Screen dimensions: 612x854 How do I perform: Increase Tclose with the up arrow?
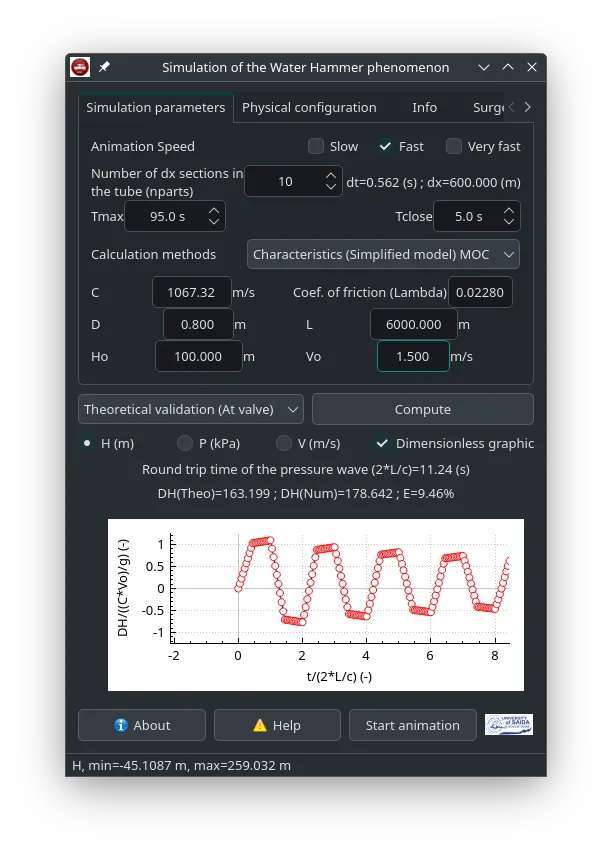[509, 211]
